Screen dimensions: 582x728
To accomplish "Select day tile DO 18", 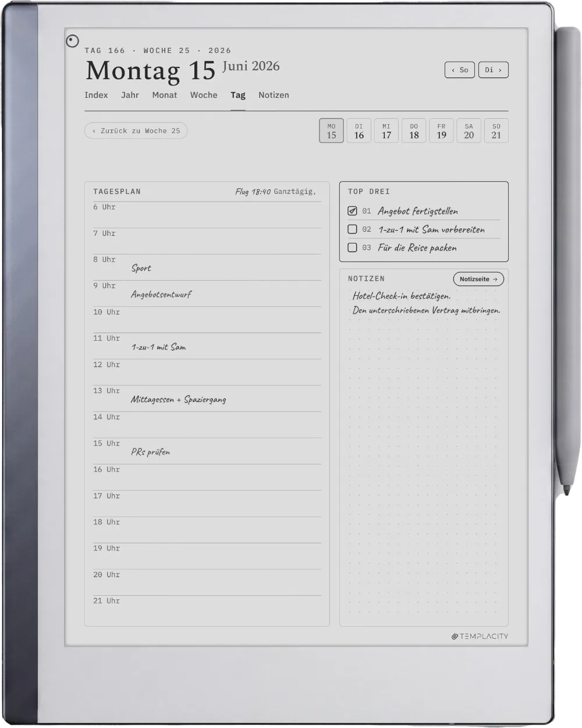I will 414,130.
